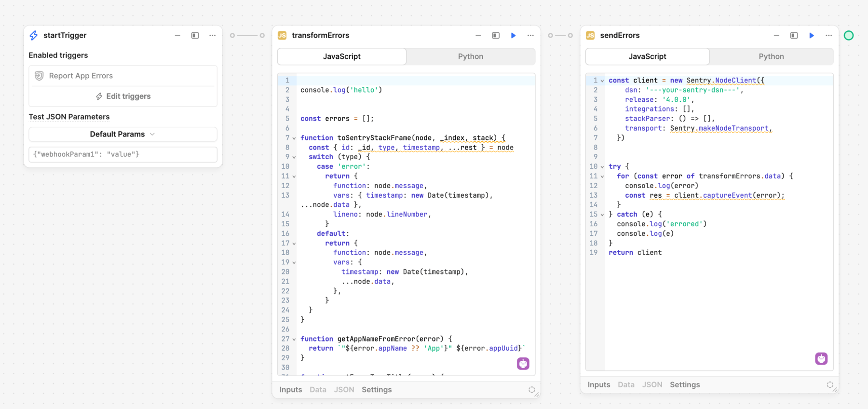
Task: Open the Inputs tab in the sendErrors footer
Action: tap(599, 385)
